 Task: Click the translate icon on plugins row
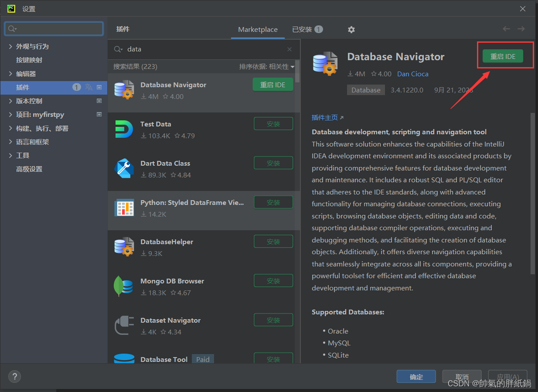pyautogui.click(x=89, y=87)
